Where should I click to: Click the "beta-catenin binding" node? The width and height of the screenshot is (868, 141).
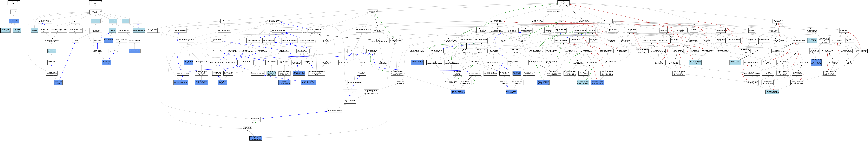(x=17, y=30)
